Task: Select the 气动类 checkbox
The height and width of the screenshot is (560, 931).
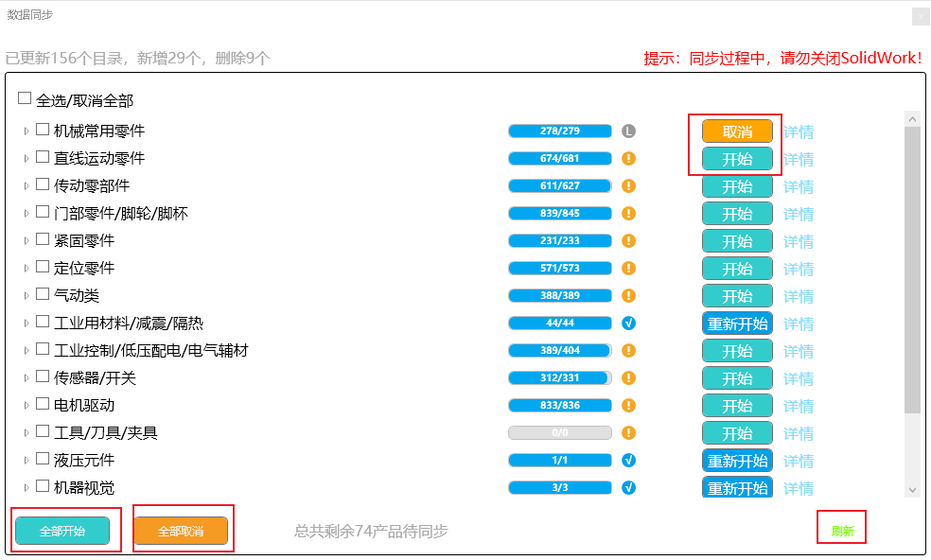Action: [43, 294]
